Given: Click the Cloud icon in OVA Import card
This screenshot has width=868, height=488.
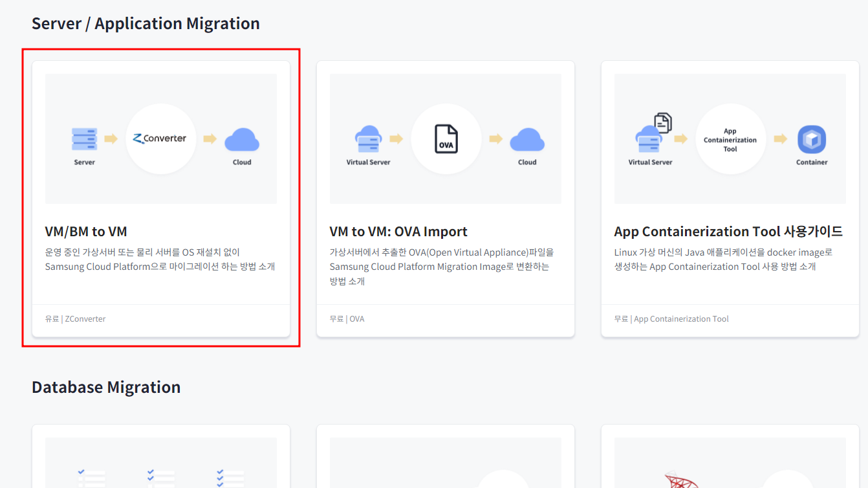Looking at the screenshot, I should (x=527, y=140).
